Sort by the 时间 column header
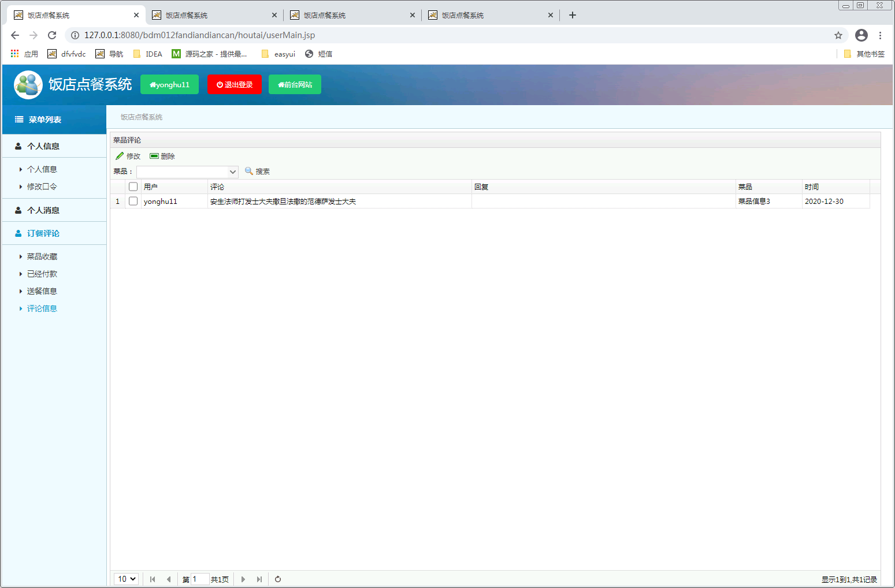Screen dimensions: 895x588 [836, 187]
